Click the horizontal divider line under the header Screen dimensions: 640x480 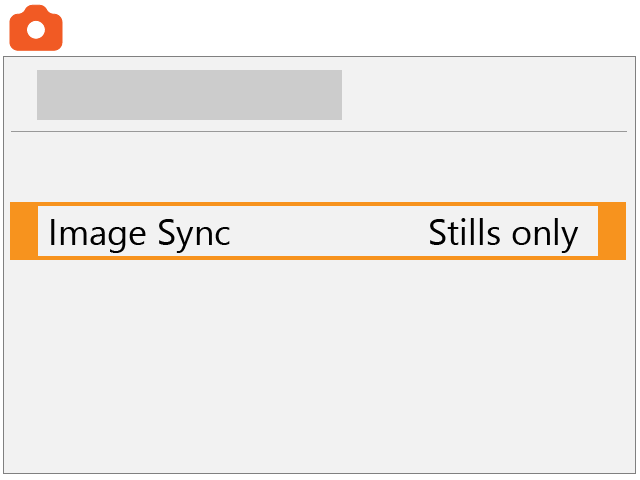pyautogui.click(x=318, y=131)
